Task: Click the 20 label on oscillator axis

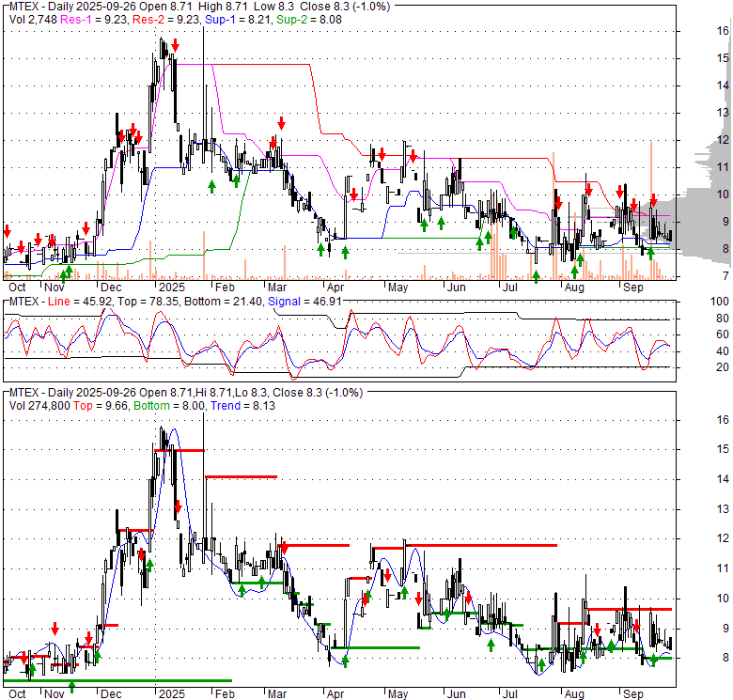Action: click(x=723, y=367)
